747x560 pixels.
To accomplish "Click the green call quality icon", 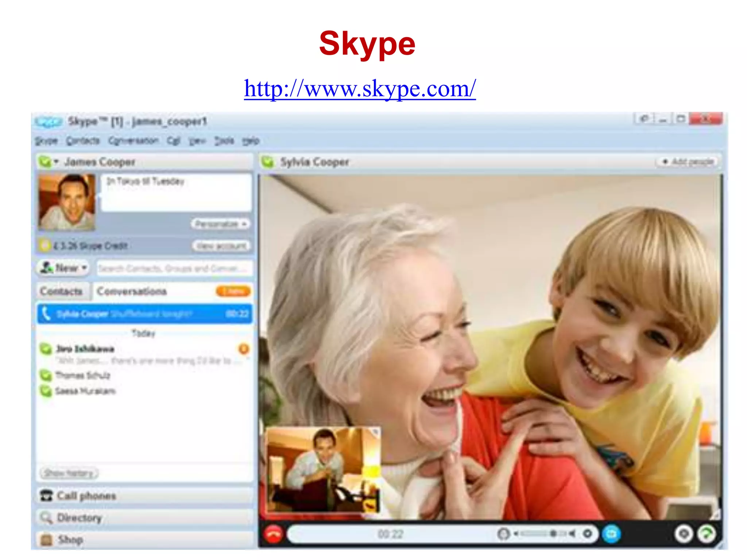I will point(707,534).
